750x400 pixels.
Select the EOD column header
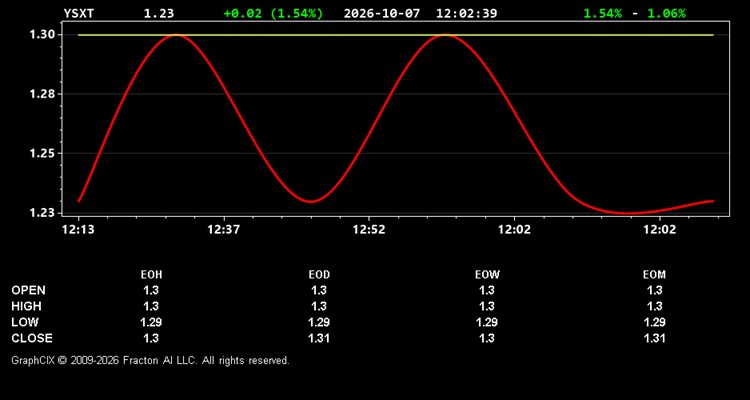(x=319, y=275)
